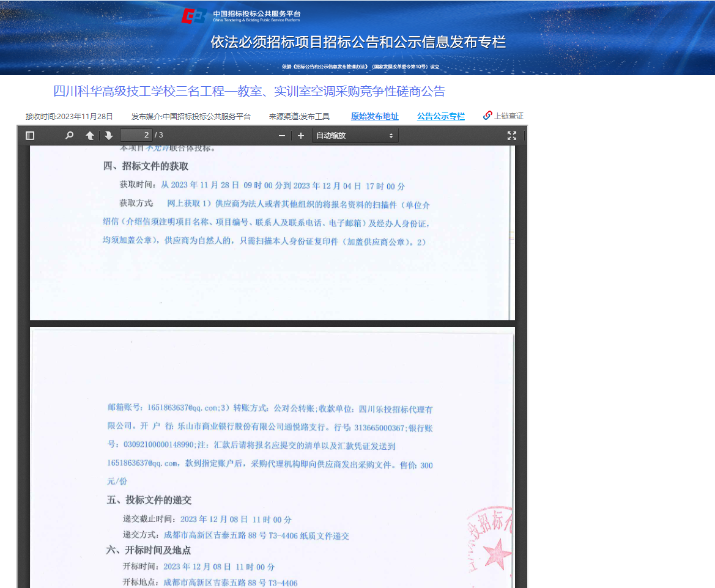Screen dimensions: 715x588
Task: Click the platform logo at top
Action: point(241,15)
